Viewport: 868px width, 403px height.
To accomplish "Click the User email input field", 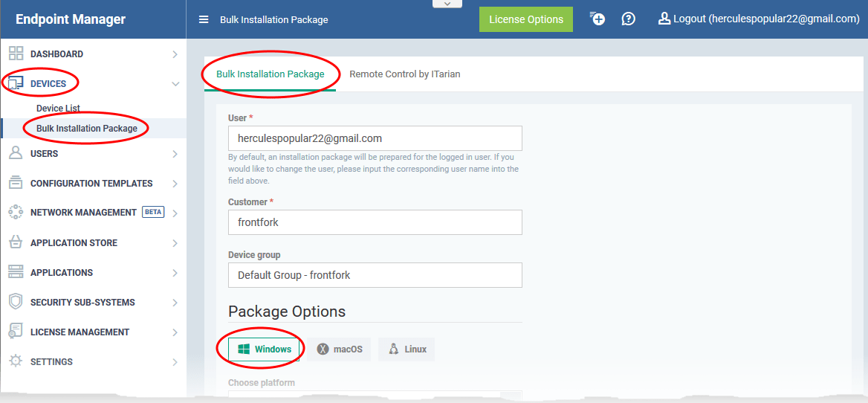I will [375, 138].
